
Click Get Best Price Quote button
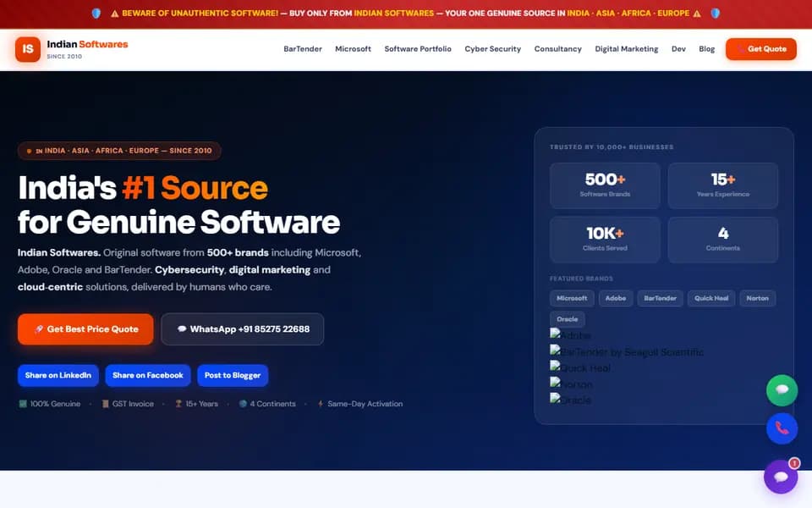(x=85, y=329)
